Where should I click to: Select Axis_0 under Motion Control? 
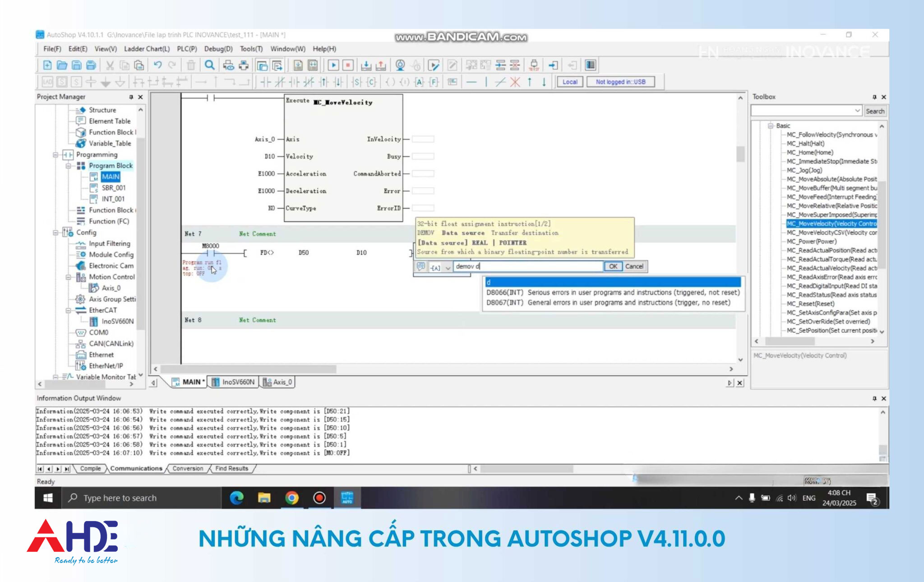pos(111,288)
